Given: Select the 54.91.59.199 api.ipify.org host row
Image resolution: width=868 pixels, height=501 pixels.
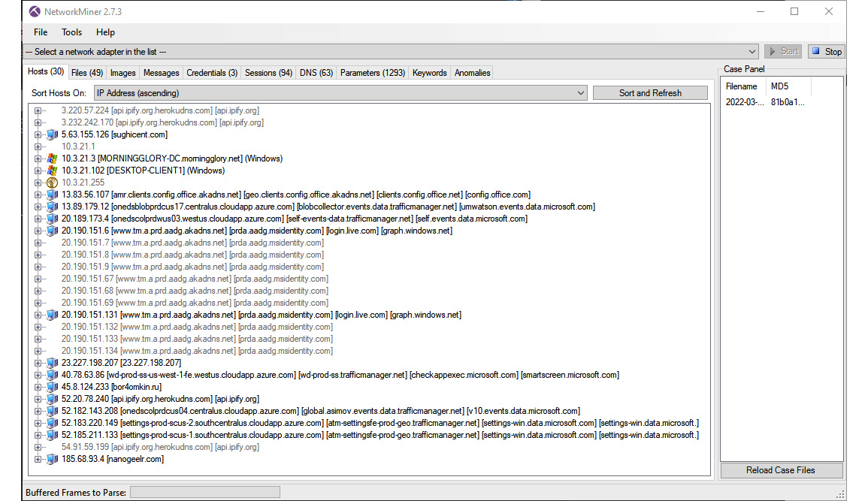Looking at the screenshot, I should (x=160, y=447).
